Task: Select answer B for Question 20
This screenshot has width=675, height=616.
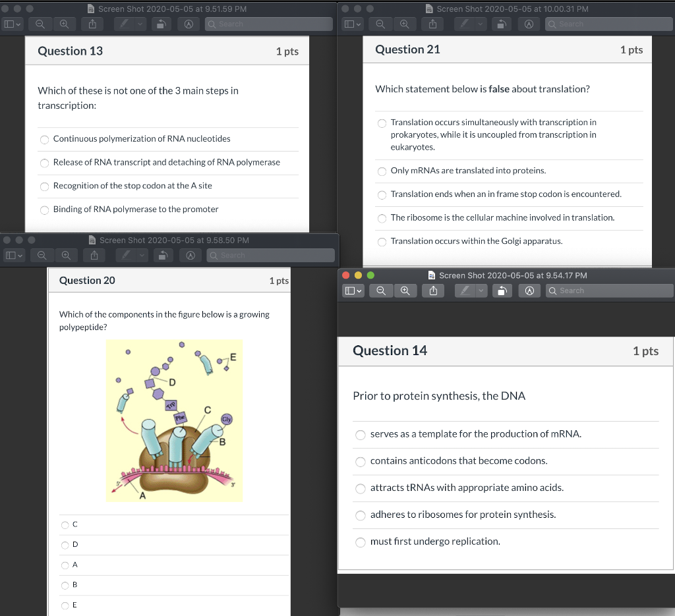Action: tap(66, 585)
